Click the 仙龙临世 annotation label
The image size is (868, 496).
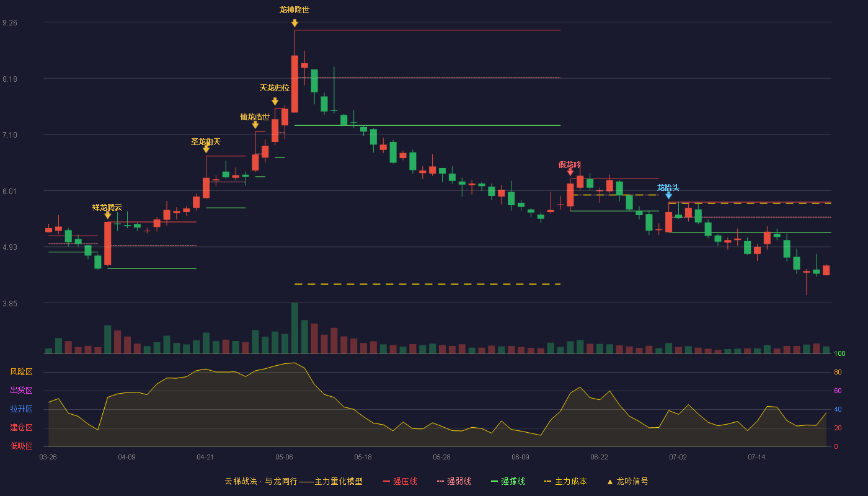coord(255,117)
